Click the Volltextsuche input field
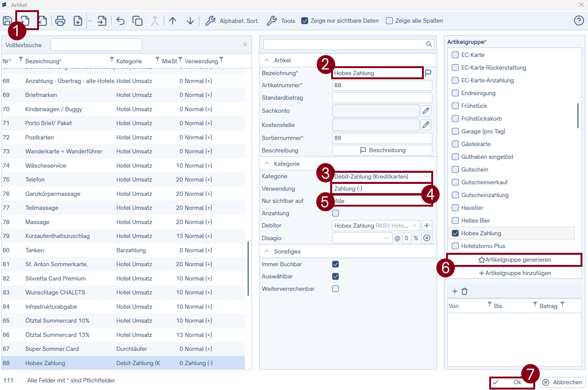 click(96, 45)
